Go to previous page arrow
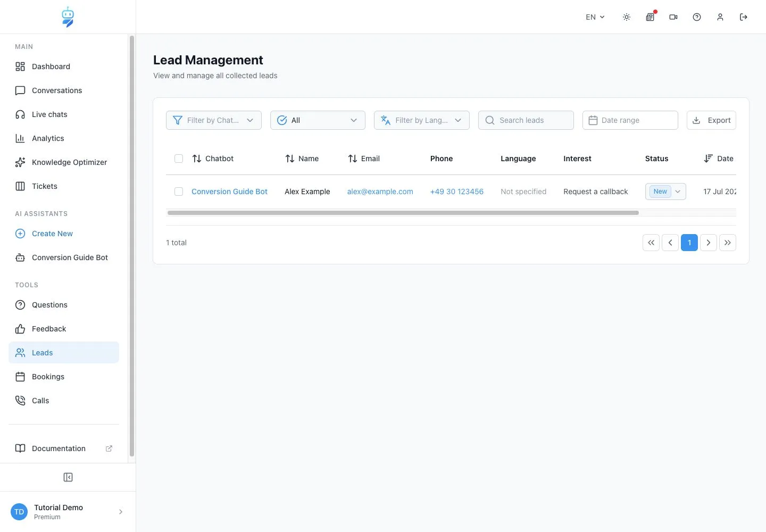The height and width of the screenshot is (532, 766). [x=670, y=243]
